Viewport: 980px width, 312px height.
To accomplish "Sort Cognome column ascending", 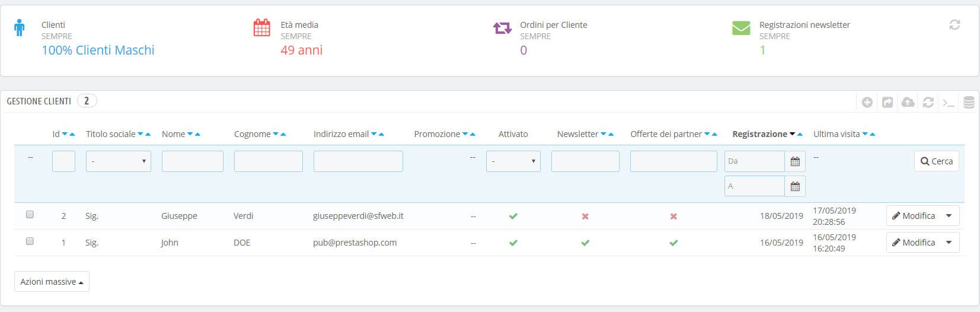I will [x=283, y=134].
